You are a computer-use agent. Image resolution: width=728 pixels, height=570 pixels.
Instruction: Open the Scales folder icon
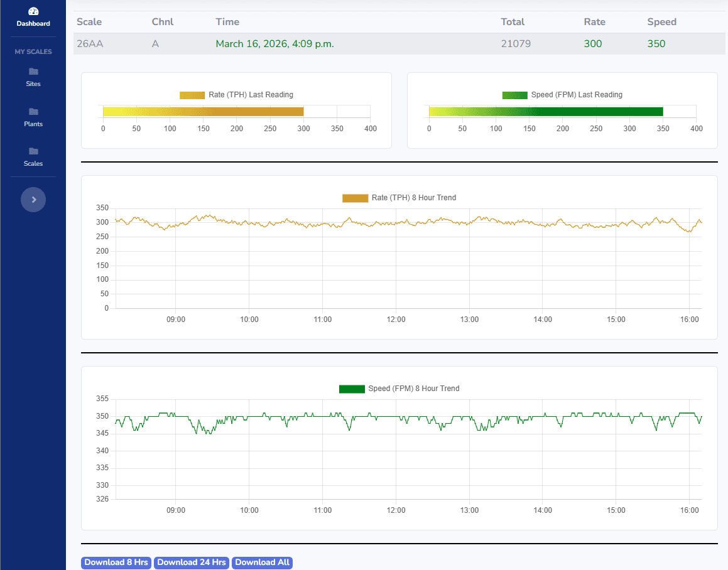point(33,151)
